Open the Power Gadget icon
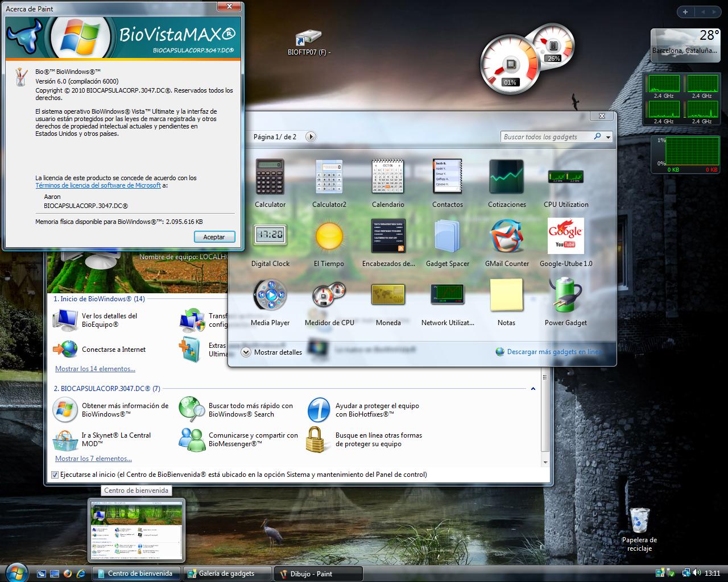The image size is (728, 582). coord(565,295)
